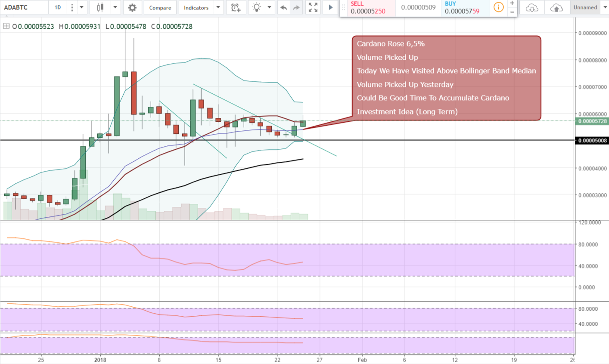
Task: Click the BUY 0.00005759 button
Action: (x=464, y=8)
